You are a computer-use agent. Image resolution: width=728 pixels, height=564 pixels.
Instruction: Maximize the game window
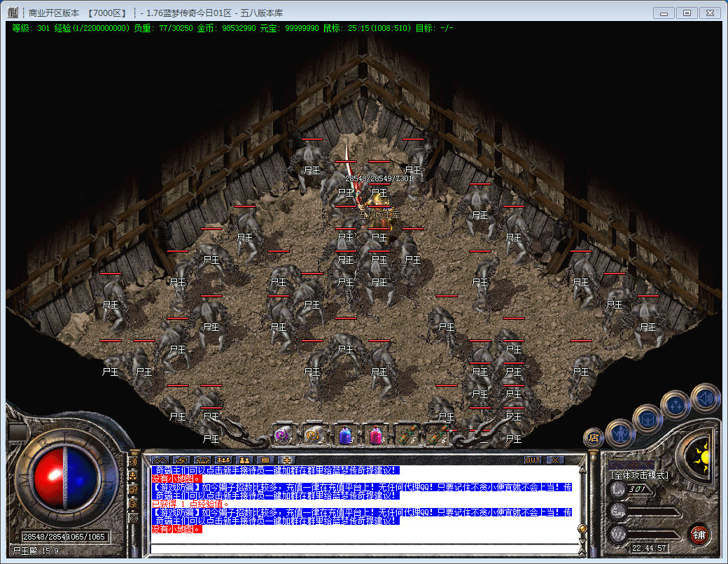[687, 13]
